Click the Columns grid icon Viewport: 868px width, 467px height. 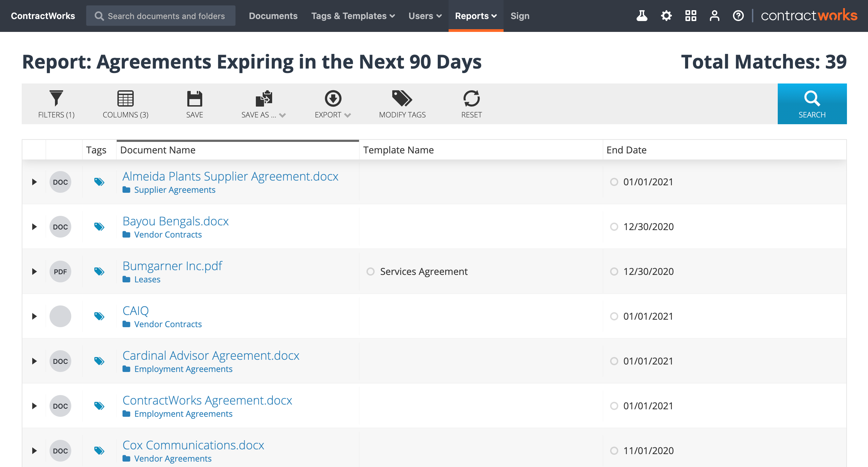tap(125, 98)
